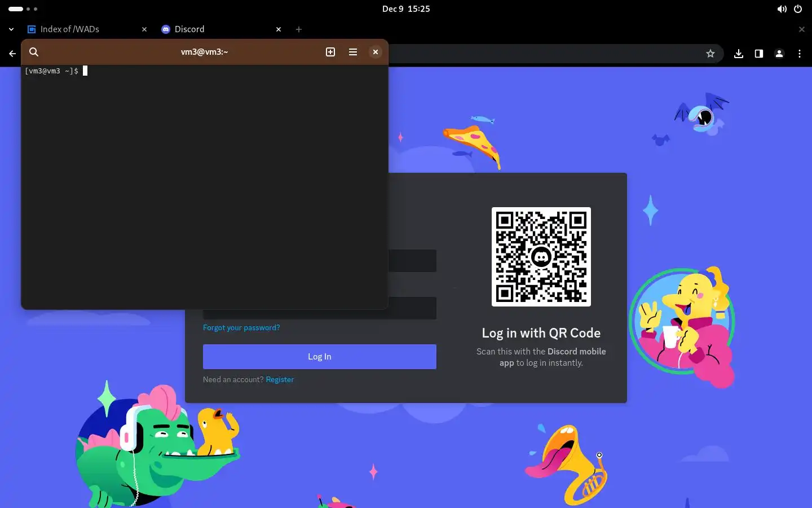Open a new terminal tab with plus icon
Viewport: 812px width, 508px height.
click(330, 52)
